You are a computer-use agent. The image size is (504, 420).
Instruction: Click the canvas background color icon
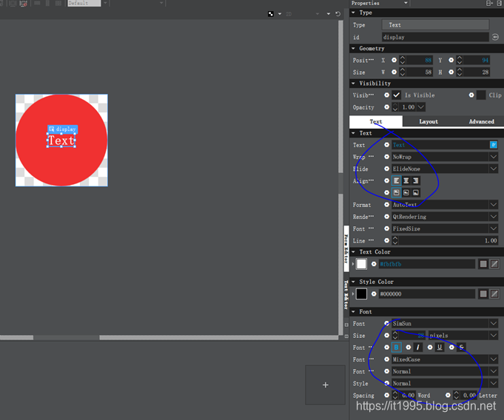[271, 14]
